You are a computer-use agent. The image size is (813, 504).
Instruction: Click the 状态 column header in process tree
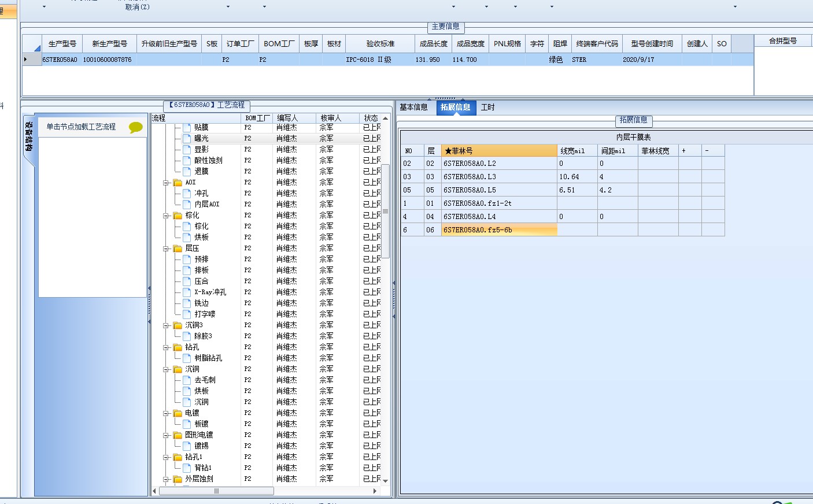tap(371, 118)
